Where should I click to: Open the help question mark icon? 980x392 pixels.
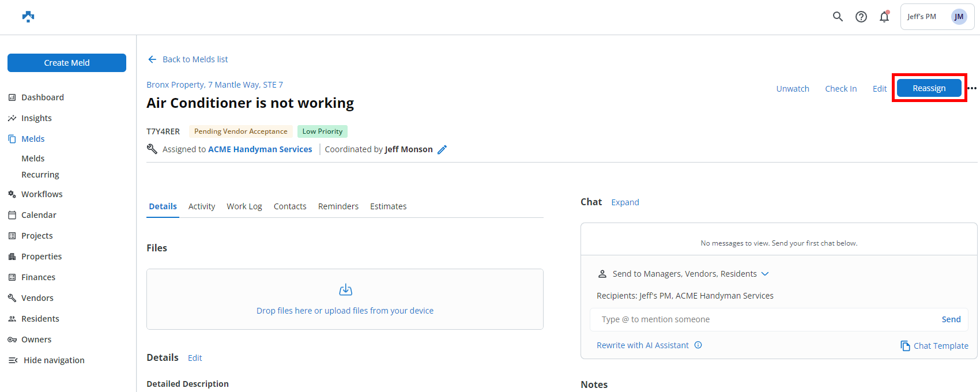(861, 17)
